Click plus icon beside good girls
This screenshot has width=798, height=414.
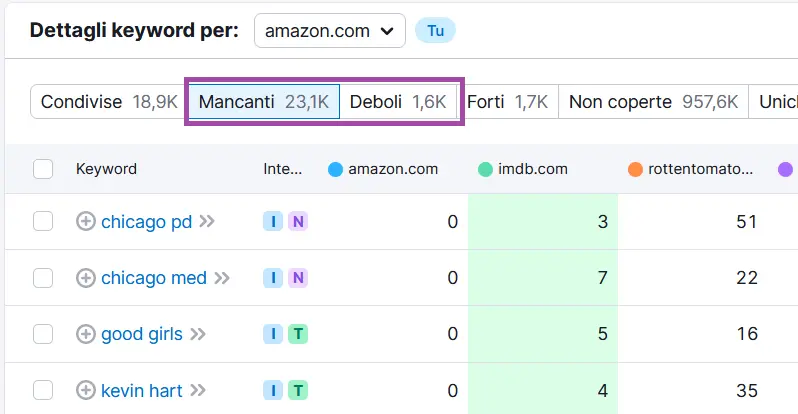point(86,334)
